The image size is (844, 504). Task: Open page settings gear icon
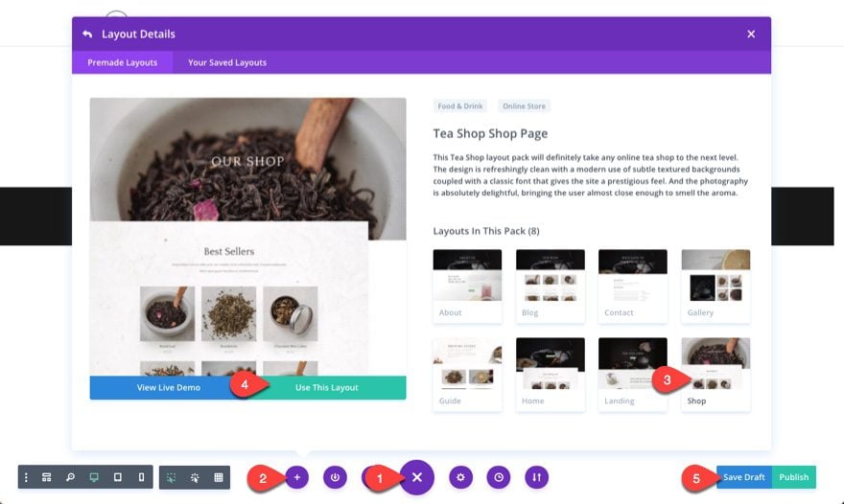point(461,477)
